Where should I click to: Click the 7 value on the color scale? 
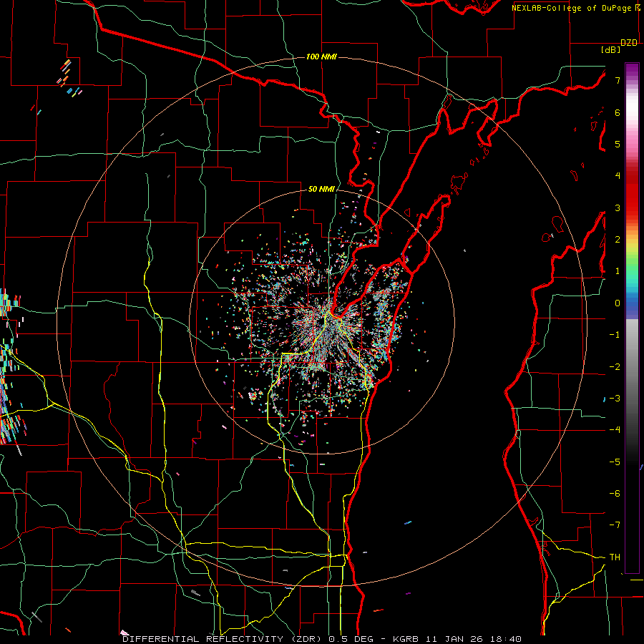pyautogui.click(x=618, y=80)
